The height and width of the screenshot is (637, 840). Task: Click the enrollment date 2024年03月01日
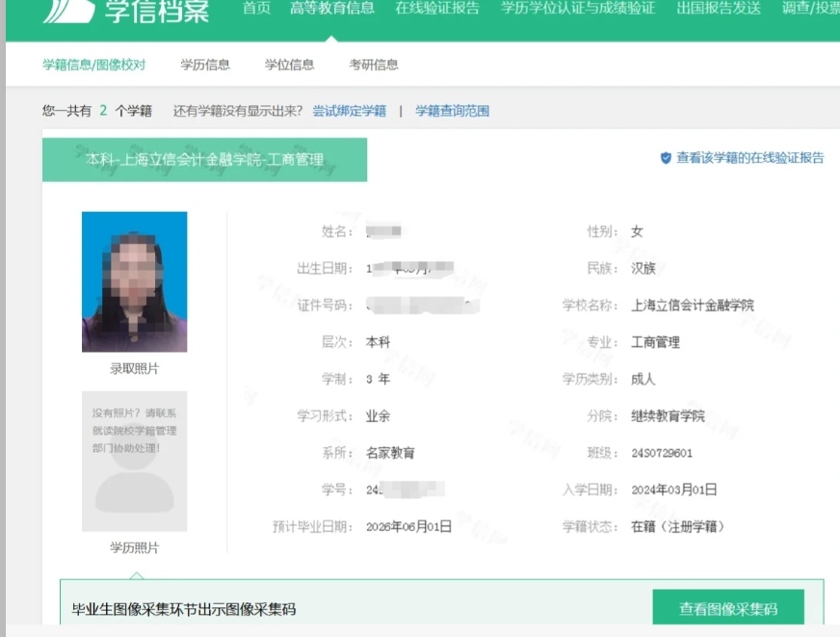[674, 490]
